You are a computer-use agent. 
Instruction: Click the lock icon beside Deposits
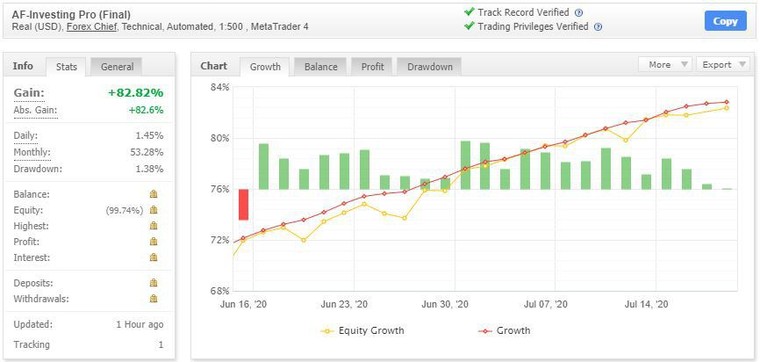[154, 283]
